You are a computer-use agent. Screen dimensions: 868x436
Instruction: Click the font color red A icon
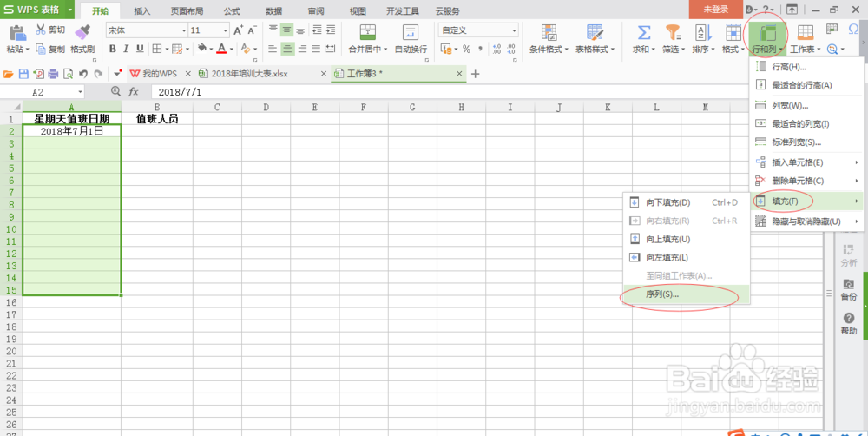[x=221, y=49]
